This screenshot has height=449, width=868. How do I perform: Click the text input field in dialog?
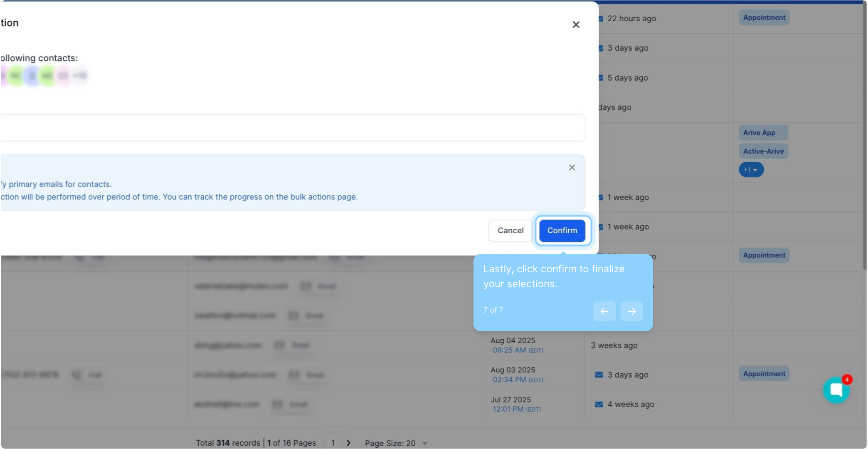[x=291, y=128]
